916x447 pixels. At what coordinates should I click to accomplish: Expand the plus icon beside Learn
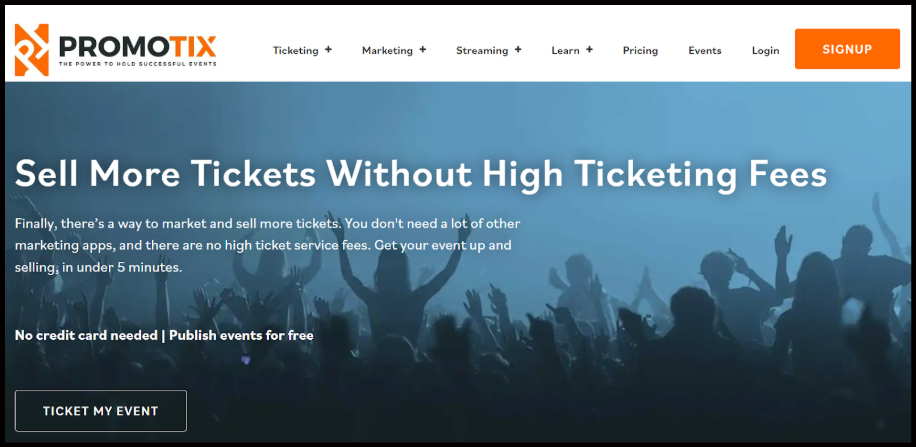pos(589,50)
